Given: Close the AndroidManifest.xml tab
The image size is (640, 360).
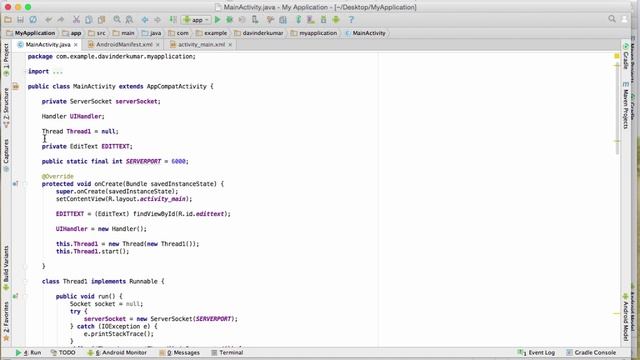Looking at the screenshot, I should pyautogui.click(x=158, y=44).
